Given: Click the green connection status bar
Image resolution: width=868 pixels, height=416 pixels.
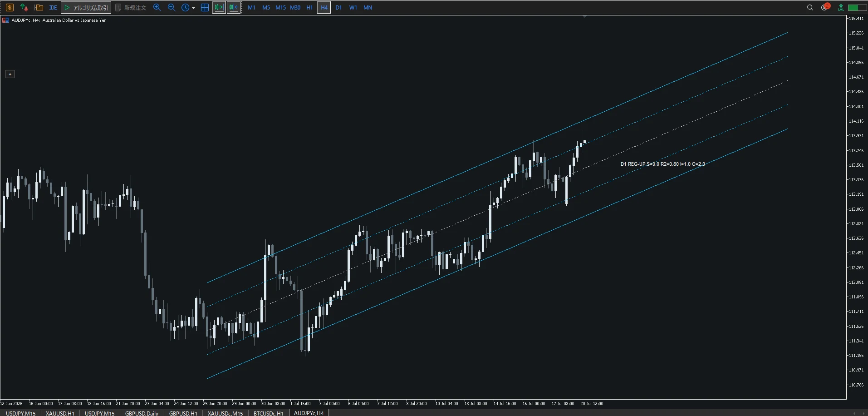Looking at the screenshot, I should pos(857,7).
